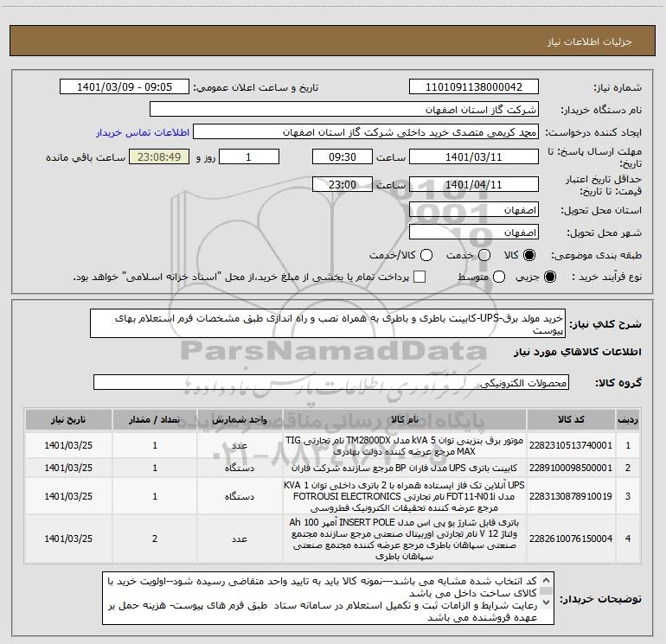Click product code 2289100098500001
Image resolution: width=666 pixels, height=644 pixels.
(571, 468)
